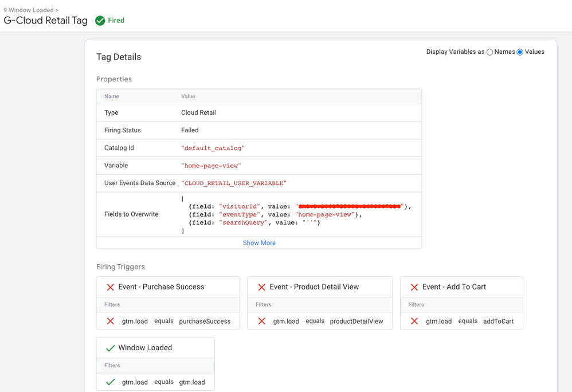Screen dimensions: 572x392
Task: Click addToCart filter value
Action: (498, 322)
